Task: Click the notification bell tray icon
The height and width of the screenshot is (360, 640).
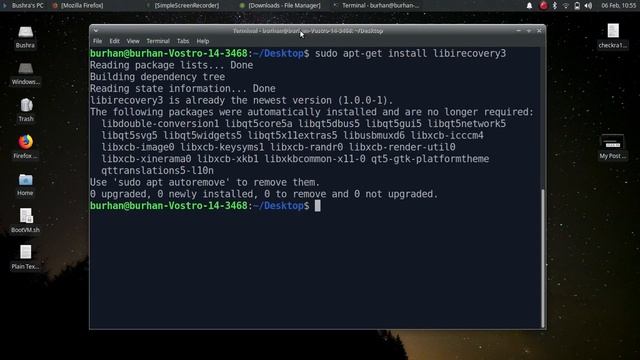Action: [x=529, y=5]
